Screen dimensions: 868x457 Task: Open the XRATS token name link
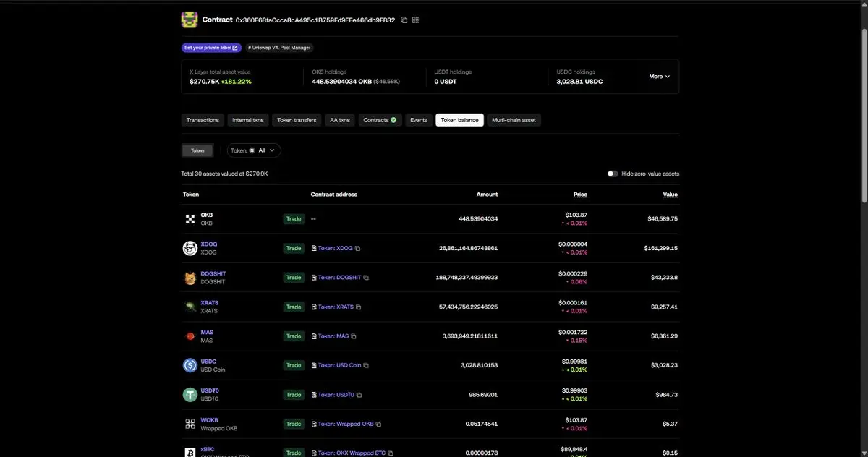tap(210, 303)
